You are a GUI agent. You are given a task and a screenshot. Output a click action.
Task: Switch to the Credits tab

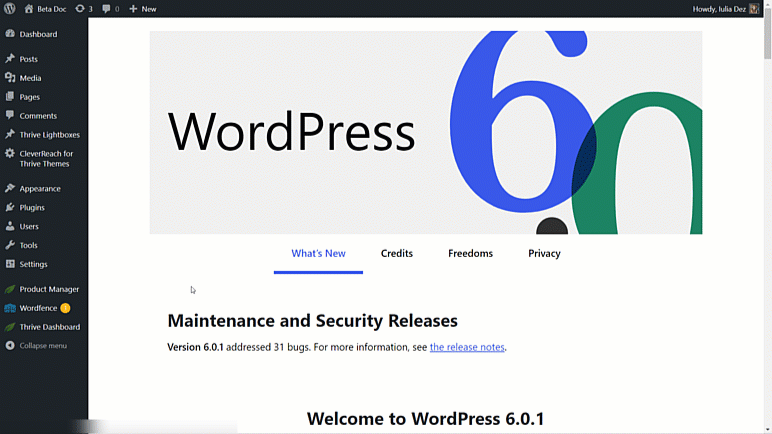tap(396, 253)
